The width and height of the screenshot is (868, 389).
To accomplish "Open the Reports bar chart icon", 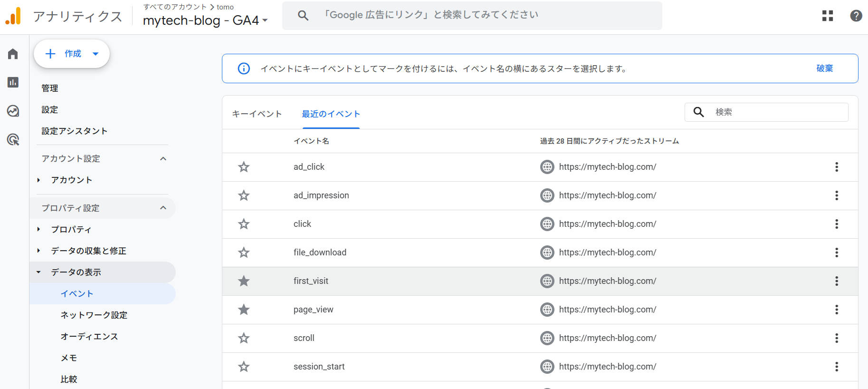I will (13, 82).
